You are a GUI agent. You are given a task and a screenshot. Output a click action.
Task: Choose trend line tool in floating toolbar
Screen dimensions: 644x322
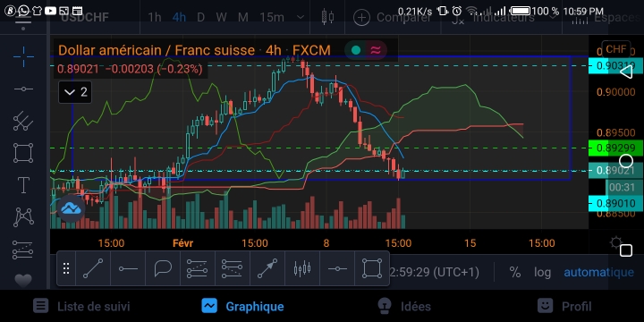pos(93,268)
